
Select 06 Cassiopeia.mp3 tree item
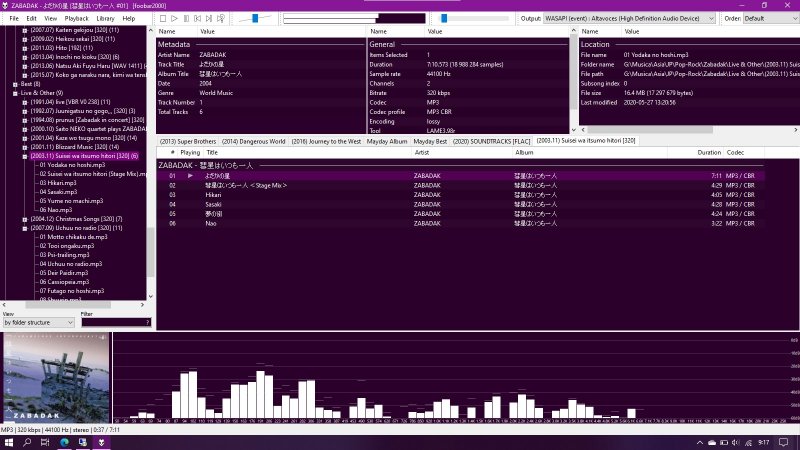pyautogui.click(x=64, y=282)
